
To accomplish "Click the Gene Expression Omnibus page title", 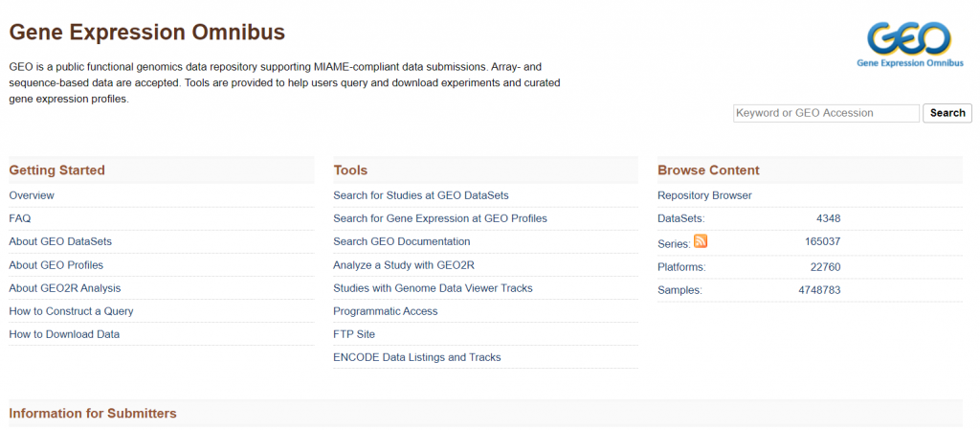I will coord(146,32).
